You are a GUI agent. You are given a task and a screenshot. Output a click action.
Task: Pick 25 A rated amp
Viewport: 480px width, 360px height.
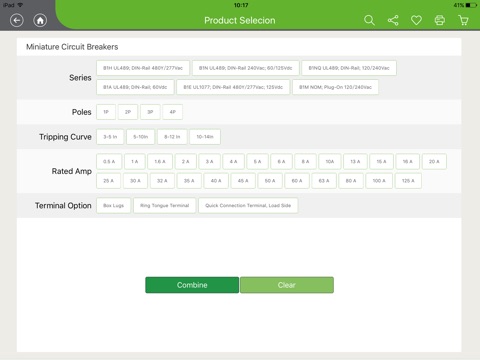coord(108,181)
